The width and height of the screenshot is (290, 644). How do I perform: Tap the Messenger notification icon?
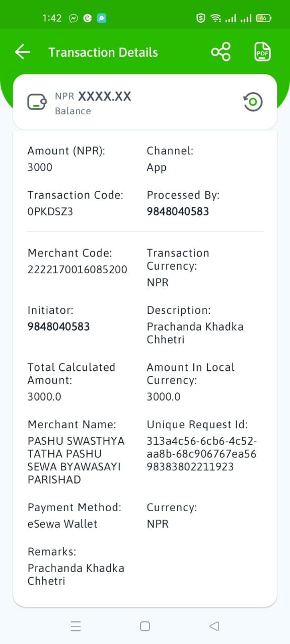point(74,18)
